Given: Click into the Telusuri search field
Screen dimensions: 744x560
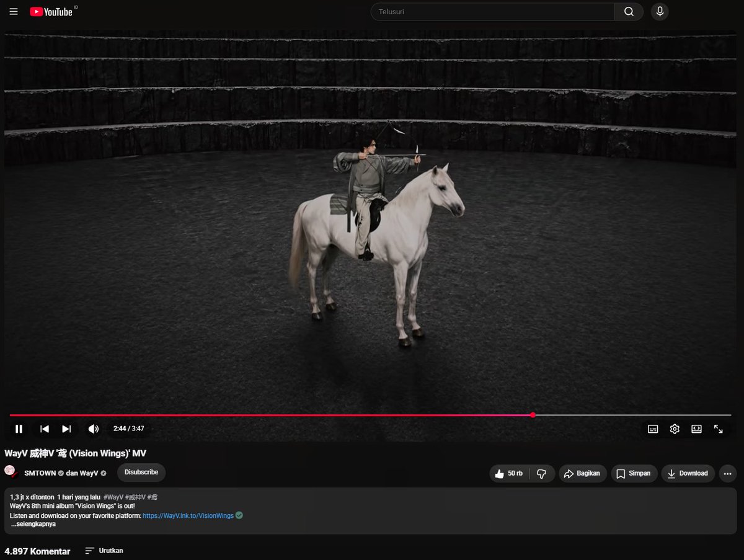Looking at the screenshot, I should (493, 12).
